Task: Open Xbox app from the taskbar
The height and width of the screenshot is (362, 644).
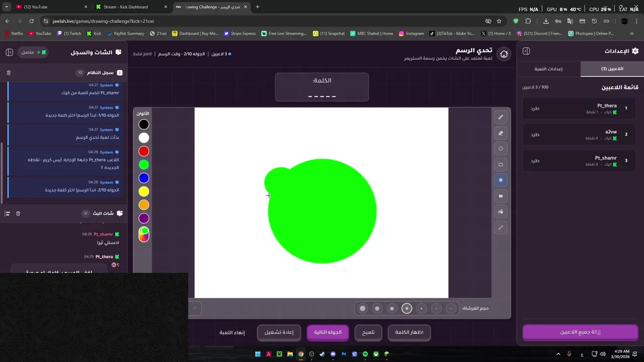Action: click(376, 354)
